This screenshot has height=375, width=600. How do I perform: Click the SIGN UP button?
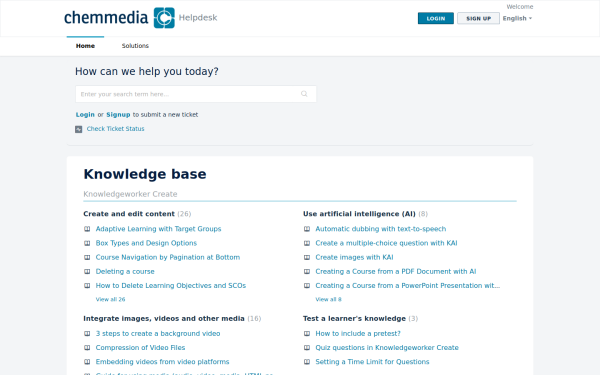coord(478,18)
